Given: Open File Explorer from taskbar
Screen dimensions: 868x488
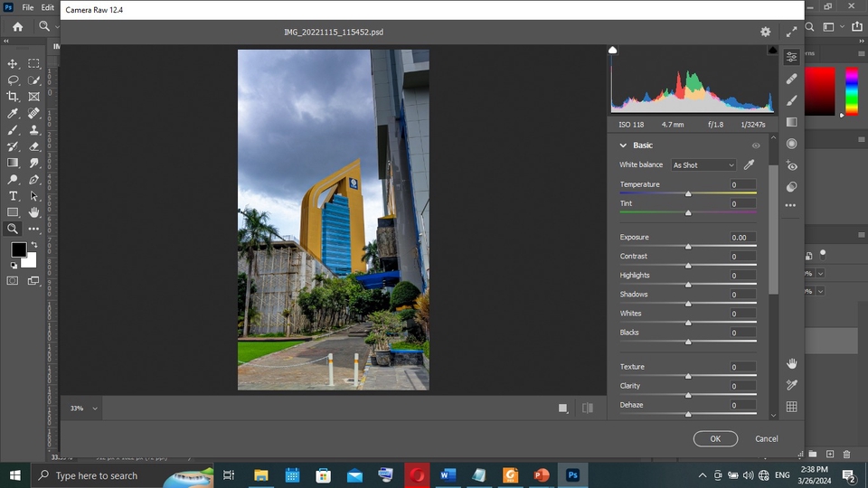Looking at the screenshot, I should point(260,475).
